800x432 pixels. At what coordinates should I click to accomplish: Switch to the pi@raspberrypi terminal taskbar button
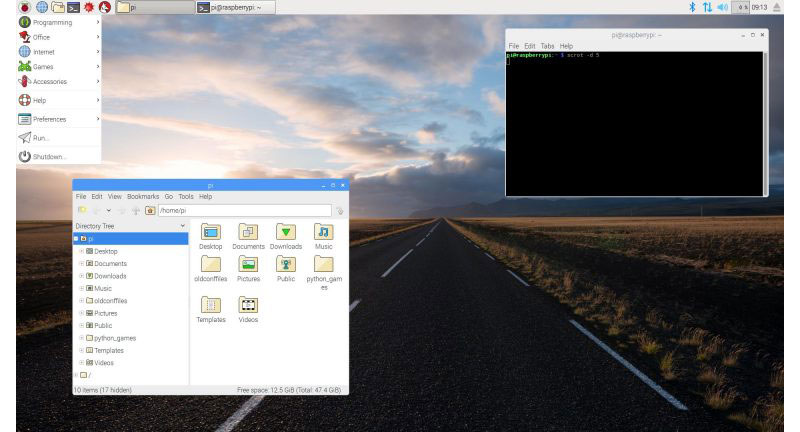coord(235,7)
